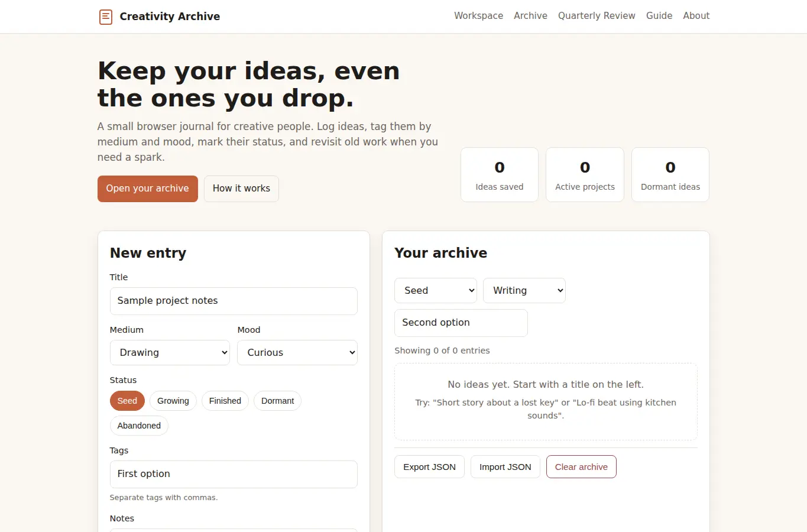Click the Import JSON button

pos(505,467)
